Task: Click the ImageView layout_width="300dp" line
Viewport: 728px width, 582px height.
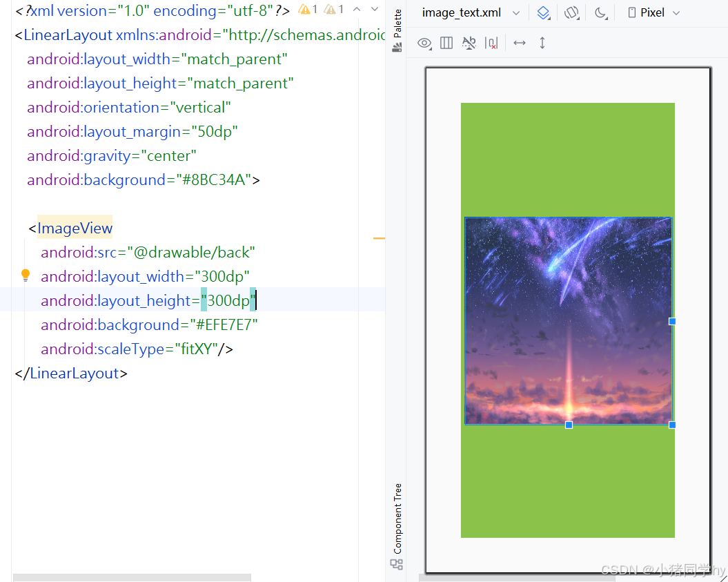Action: pyautogui.click(x=145, y=276)
